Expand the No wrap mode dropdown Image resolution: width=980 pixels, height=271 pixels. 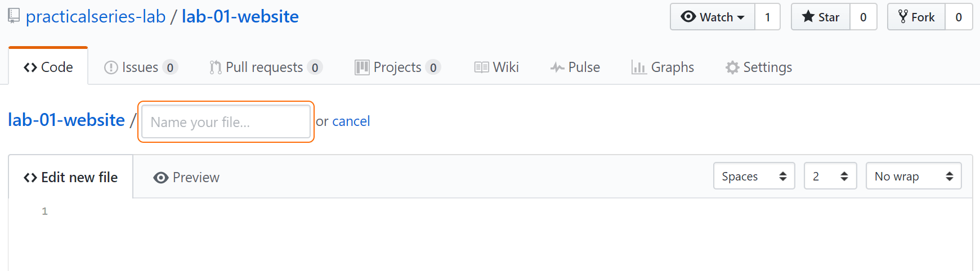coord(914,176)
